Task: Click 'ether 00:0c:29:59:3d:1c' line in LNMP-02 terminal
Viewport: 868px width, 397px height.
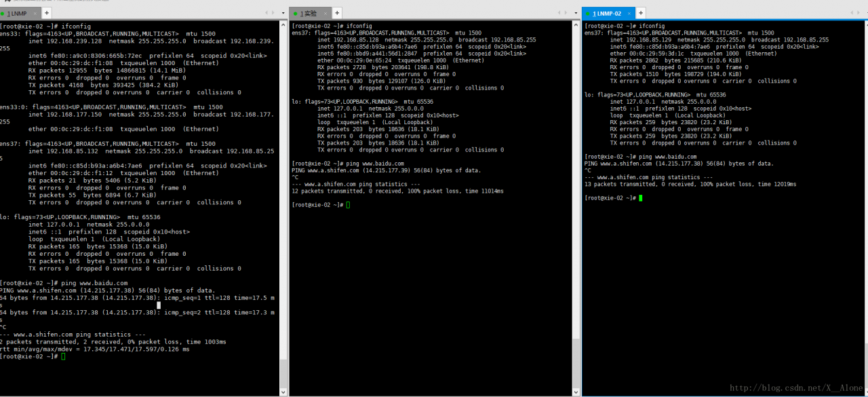Action: (x=693, y=54)
